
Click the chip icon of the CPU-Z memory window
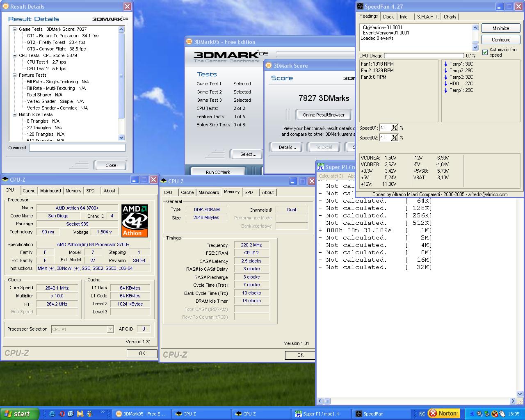[164, 181]
